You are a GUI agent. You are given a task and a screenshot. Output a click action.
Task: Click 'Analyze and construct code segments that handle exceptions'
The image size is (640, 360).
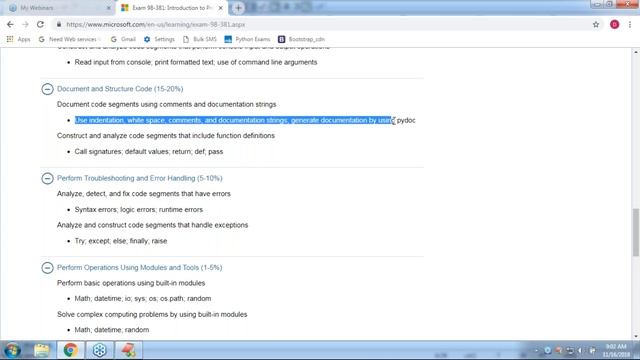click(152, 225)
